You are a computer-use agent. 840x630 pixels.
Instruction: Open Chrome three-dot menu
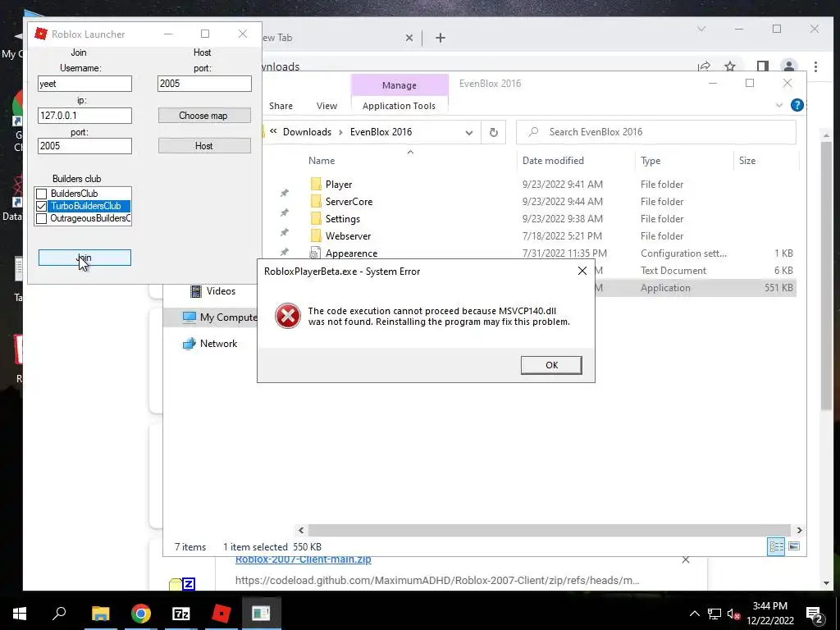pyautogui.click(x=815, y=66)
